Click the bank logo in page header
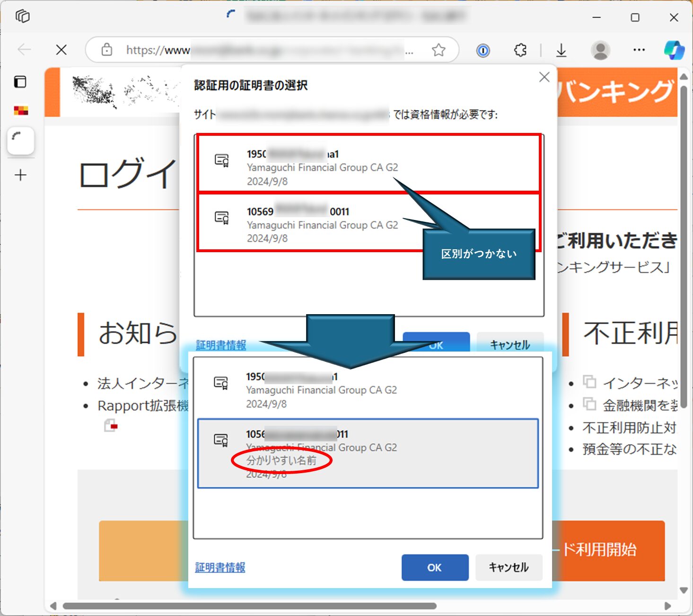The width and height of the screenshot is (693, 616). pos(125,91)
